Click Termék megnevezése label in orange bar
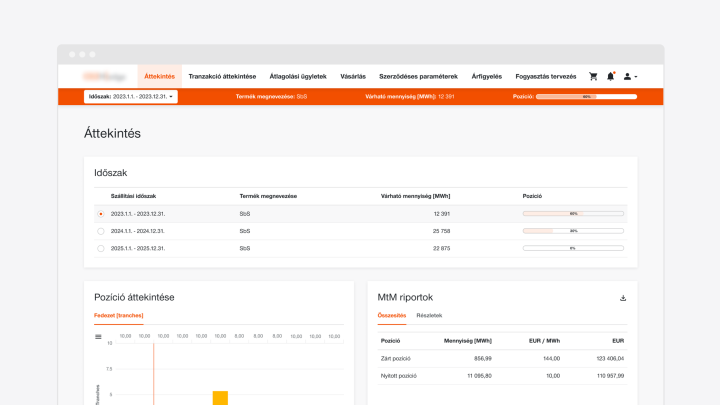The height and width of the screenshot is (405, 720). click(x=265, y=96)
